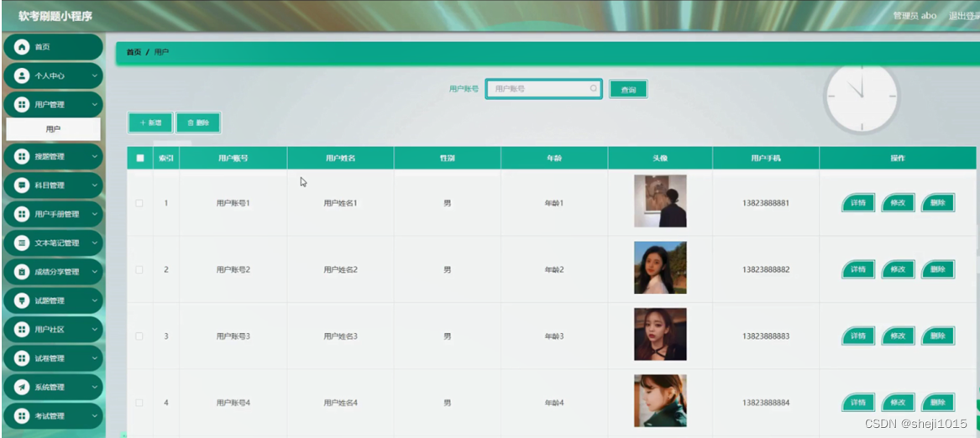The image size is (980, 438).
Task: Tick the checkbox for row 用户账号4
Action: click(139, 403)
